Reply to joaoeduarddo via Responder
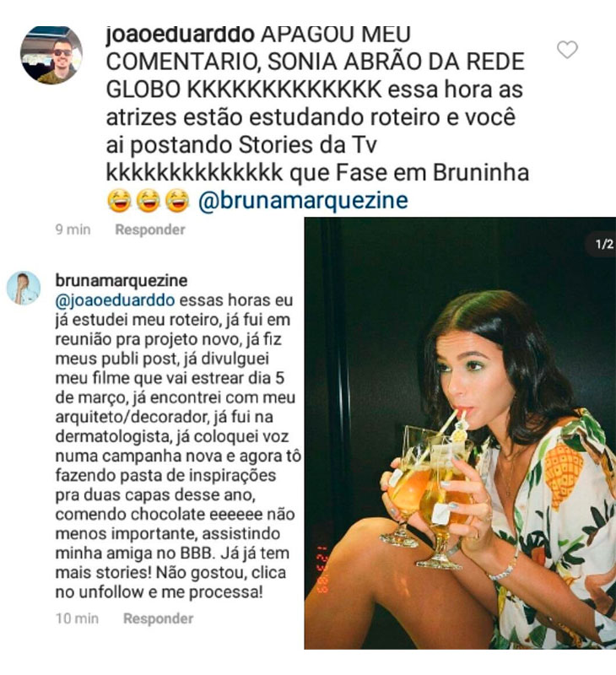Viewport: 616px width, 675px height. (150, 229)
